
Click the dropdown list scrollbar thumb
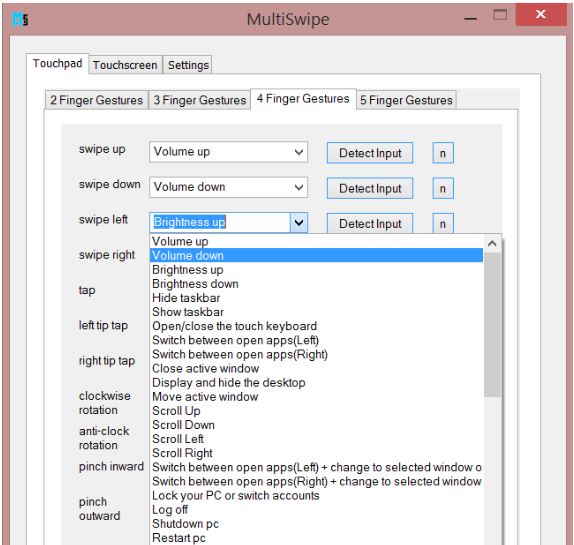pyautogui.click(x=492, y=325)
